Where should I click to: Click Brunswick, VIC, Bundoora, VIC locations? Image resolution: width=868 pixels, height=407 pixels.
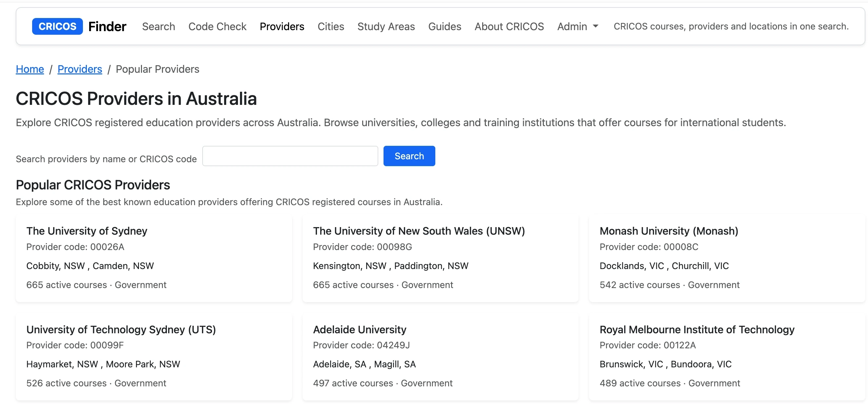click(x=665, y=364)
